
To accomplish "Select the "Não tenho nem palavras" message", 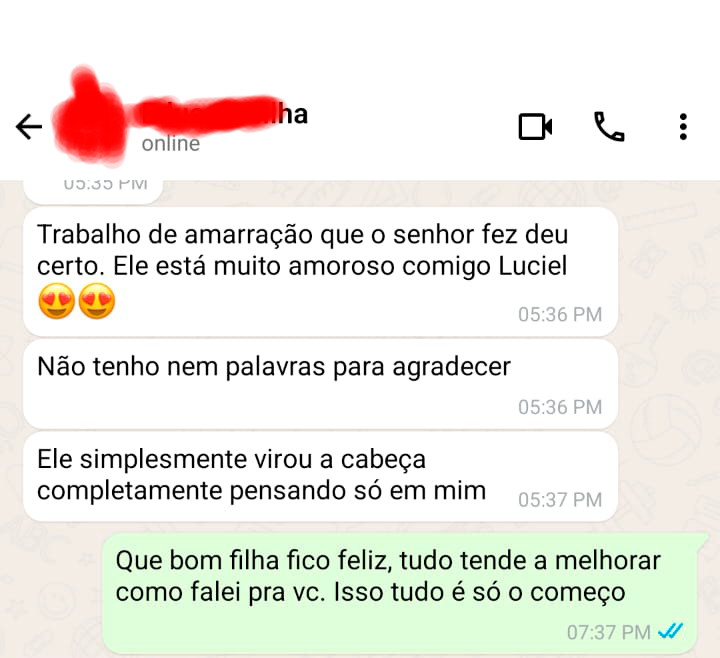I will pos(321,385).
